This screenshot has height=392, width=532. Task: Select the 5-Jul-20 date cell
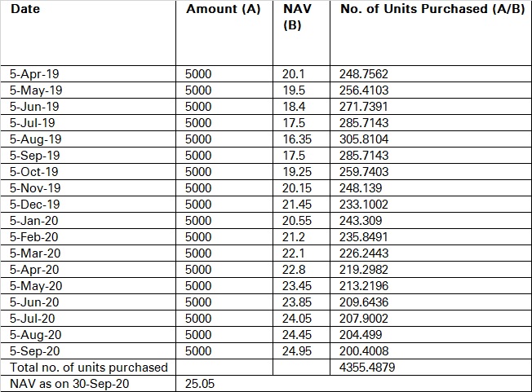[32, 319]
